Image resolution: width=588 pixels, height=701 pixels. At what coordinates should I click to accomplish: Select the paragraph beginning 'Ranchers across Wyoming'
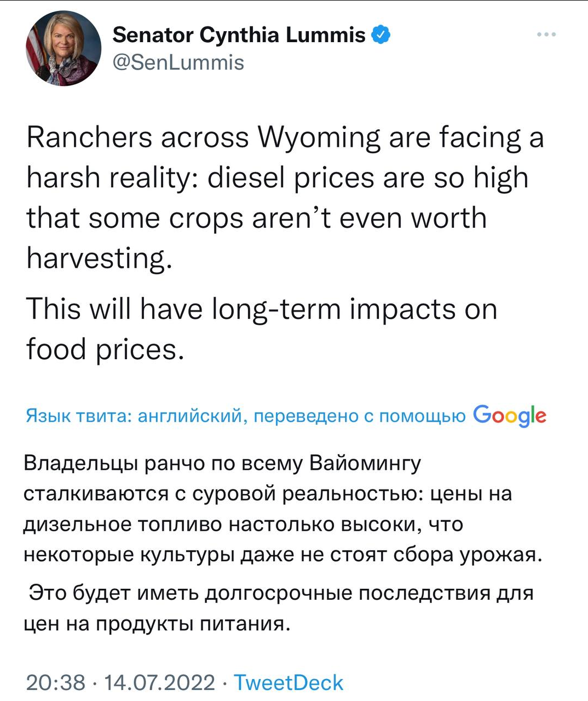[285, 198]
